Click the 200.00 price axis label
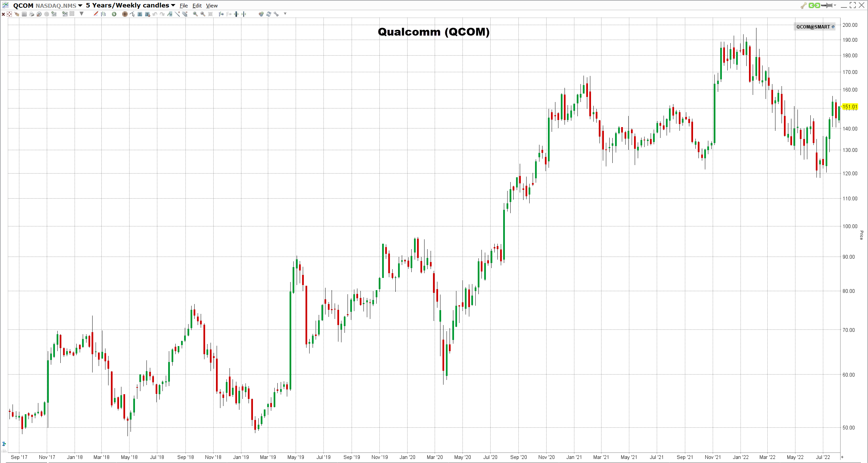Image resolution: width=868 pixels, height=463 pixels. (x=850, y=25)
